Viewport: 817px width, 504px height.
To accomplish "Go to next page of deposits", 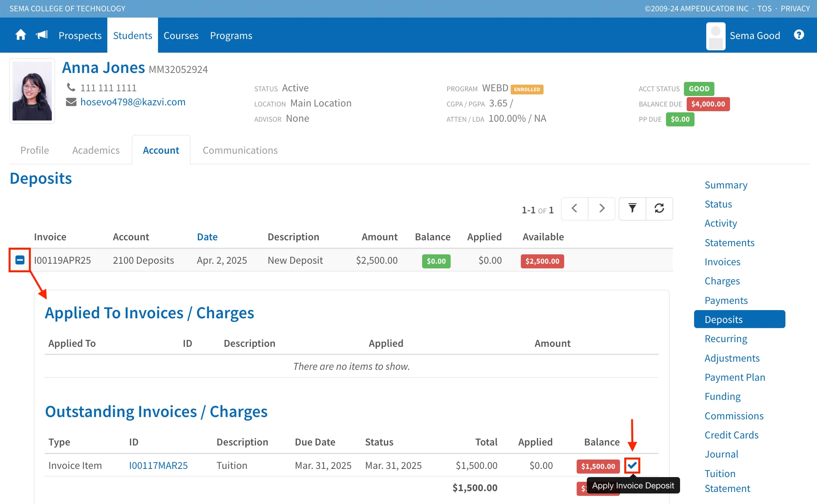I will (x=602, y=209).
